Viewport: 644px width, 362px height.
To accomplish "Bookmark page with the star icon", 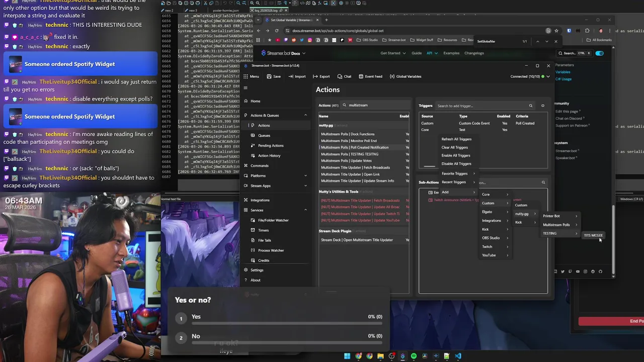I will (557, 31).
